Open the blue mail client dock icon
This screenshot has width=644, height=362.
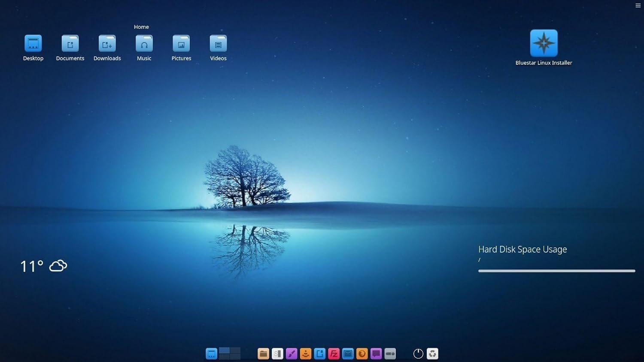(348, 353)
